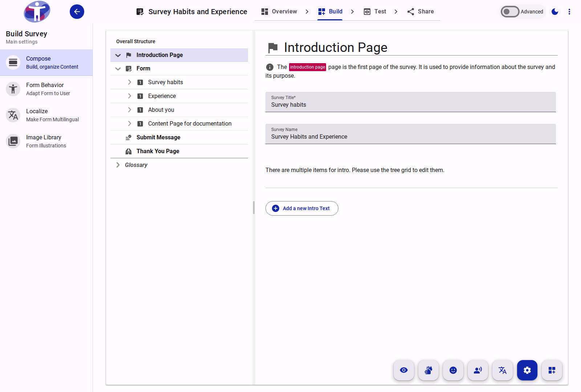The width and height of the screenshot is (581, 392).
Task: Click the page icon next to Experience
Action: point(140,96)
